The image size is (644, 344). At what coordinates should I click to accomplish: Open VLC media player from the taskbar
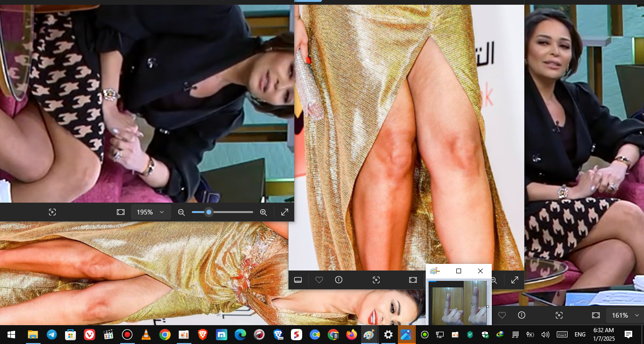146,335
